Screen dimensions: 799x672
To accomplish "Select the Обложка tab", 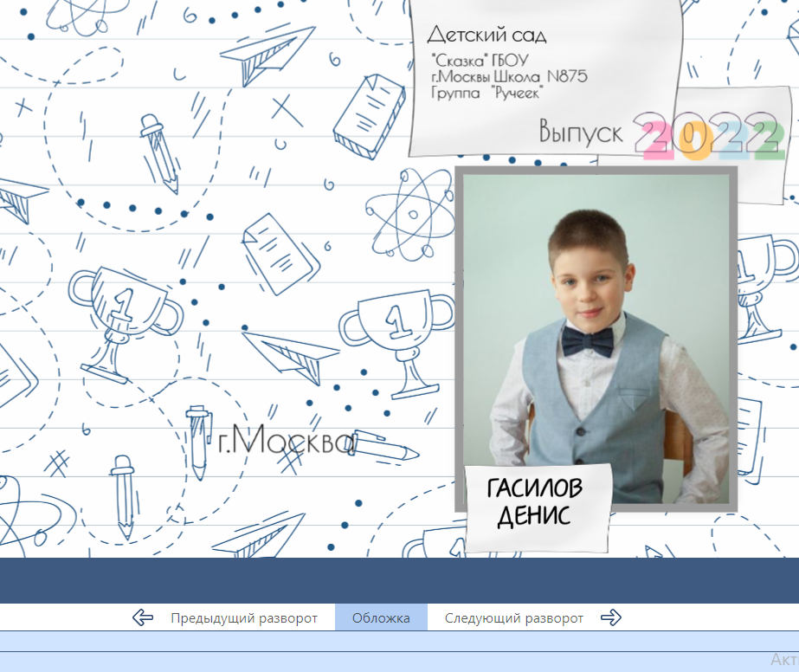I will tap(381, 618).
